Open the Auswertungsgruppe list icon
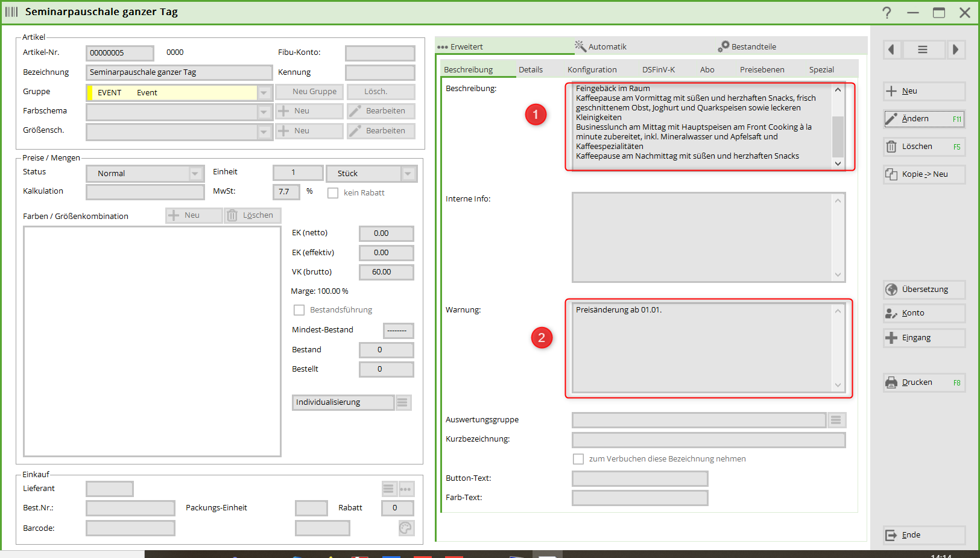 [836, 420]
